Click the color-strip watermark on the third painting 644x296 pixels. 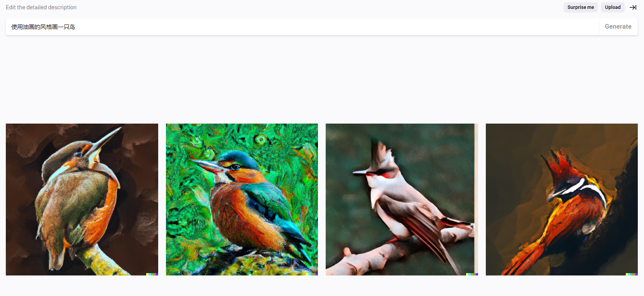pyautogui.click(x=472, y=274)
